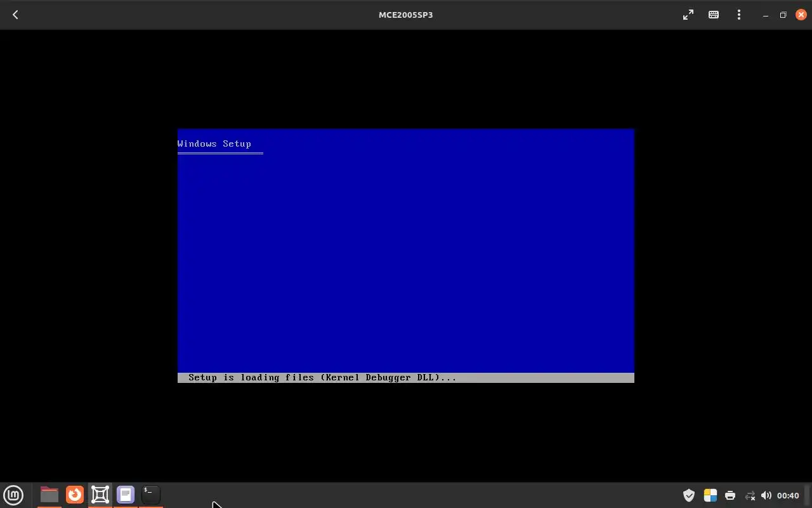Click the blue and yellow tray applet icon
Image resolution: width=812 pixels, height=508 pixels.
click(x=710, y=495)
